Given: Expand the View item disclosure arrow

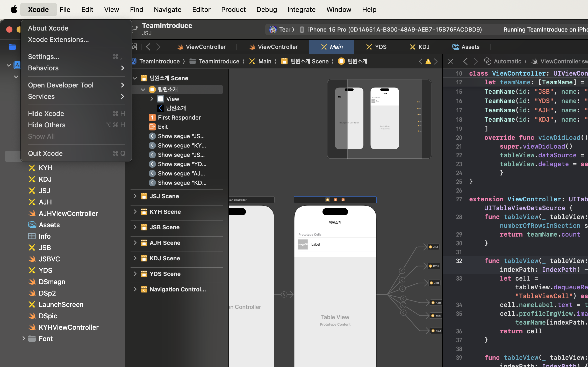Looking at the screenshot, I should click(x=152, y=99).
